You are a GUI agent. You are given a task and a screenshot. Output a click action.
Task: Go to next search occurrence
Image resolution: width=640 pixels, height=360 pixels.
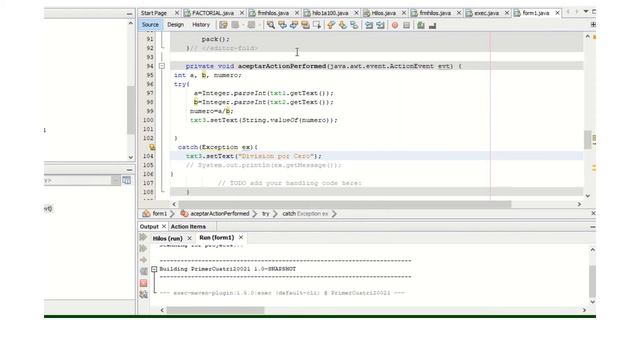click(293, 25)
